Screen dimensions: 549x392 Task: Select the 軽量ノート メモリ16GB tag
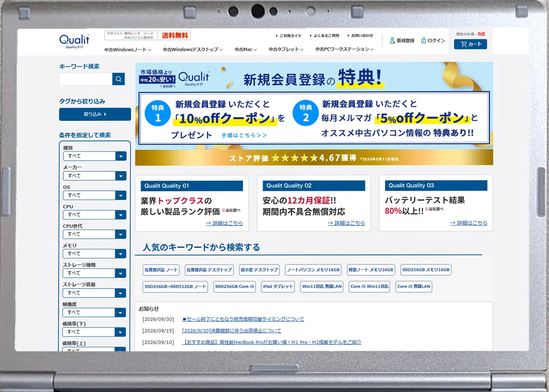click(x=371, y=270)
